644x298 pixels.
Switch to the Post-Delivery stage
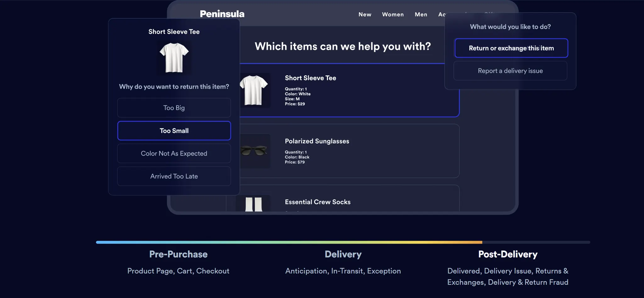click(x=508, y=254)
